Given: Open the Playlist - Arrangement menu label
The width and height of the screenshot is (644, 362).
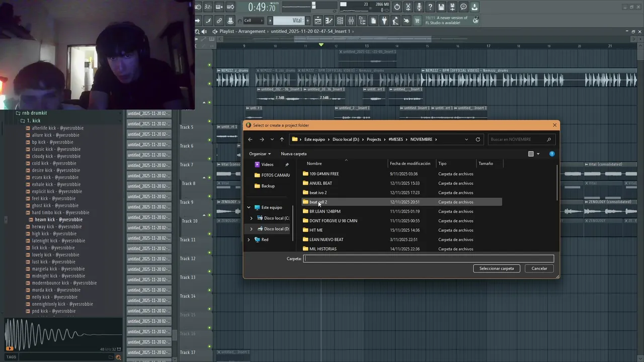Looking at the screenshot, I should [x=242, y=31].
